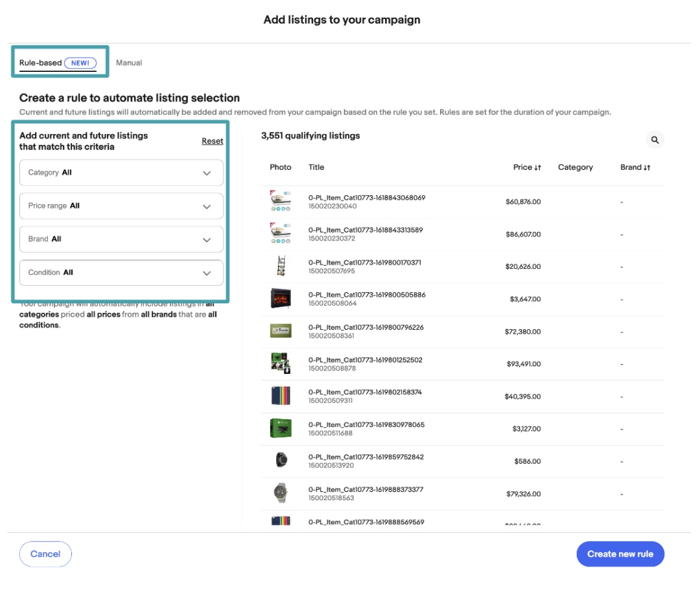Click the Category column header
This screenshot has height=598, width=700.
coord(575,167)
